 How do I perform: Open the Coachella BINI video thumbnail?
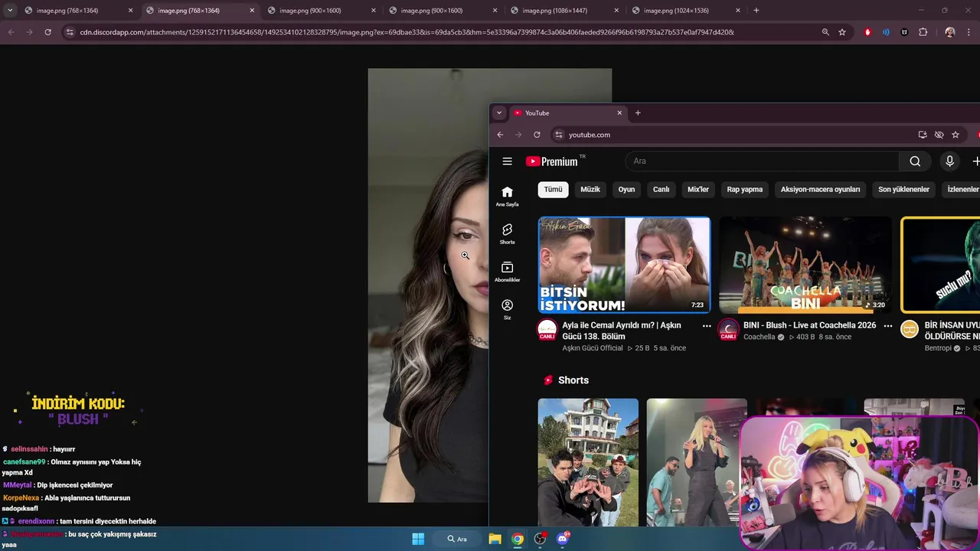805,265
